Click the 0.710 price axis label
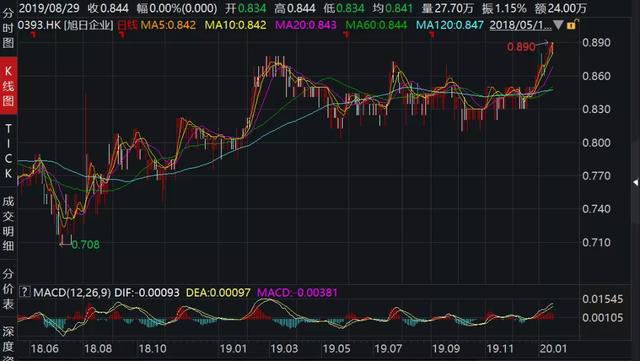The image size is (640, 361). [x=596, y=242]
